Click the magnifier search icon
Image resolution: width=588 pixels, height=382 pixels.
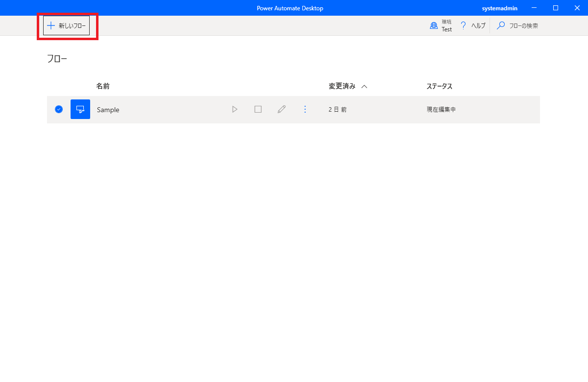[x=501, y=25]
